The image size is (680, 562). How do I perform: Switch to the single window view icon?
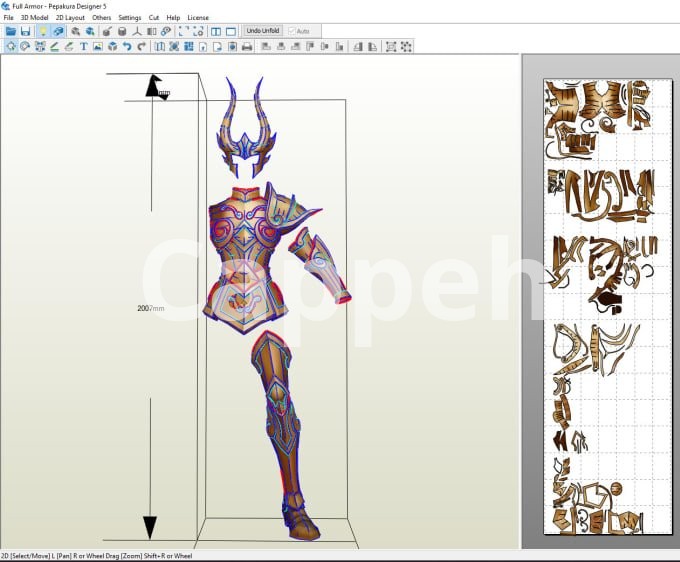click(231, 31)
